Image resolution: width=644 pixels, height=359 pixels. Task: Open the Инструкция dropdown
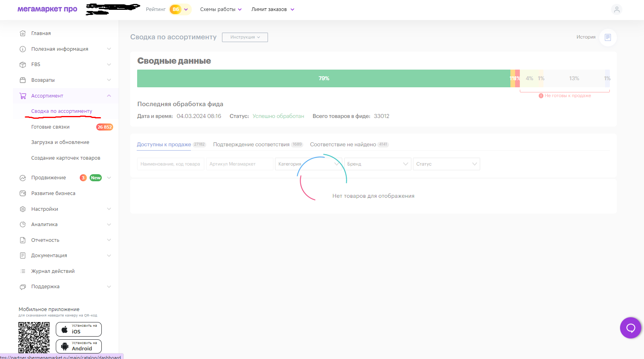245,37
